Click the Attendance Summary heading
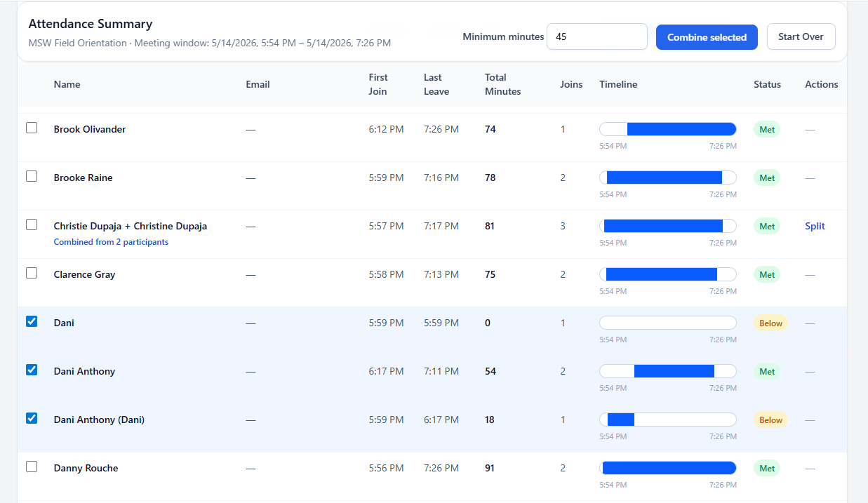Viewport: 868px width, 503px height. tap(91, 24)
